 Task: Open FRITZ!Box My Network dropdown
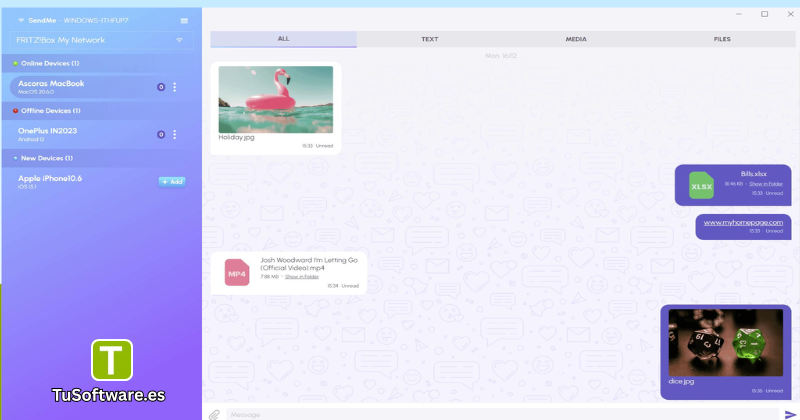pos(102,40)
